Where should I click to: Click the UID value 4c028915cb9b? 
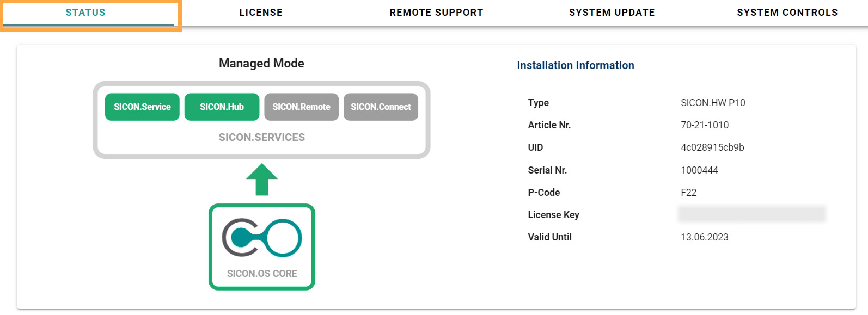click(x=712, y=147)
